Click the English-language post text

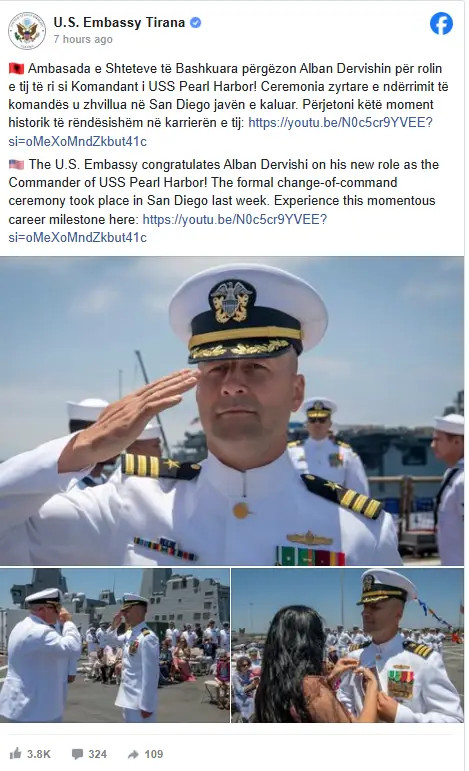(224, 201)
